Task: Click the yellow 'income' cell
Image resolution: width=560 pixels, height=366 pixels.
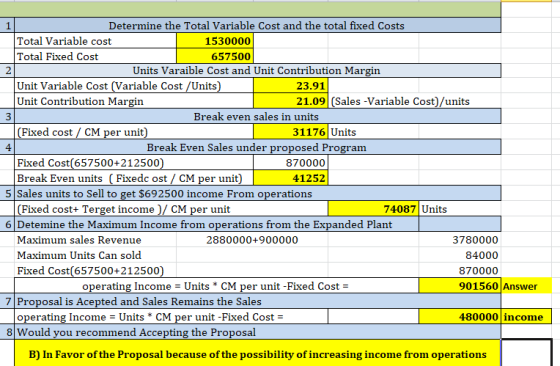Action: click(x=526, y=317)
